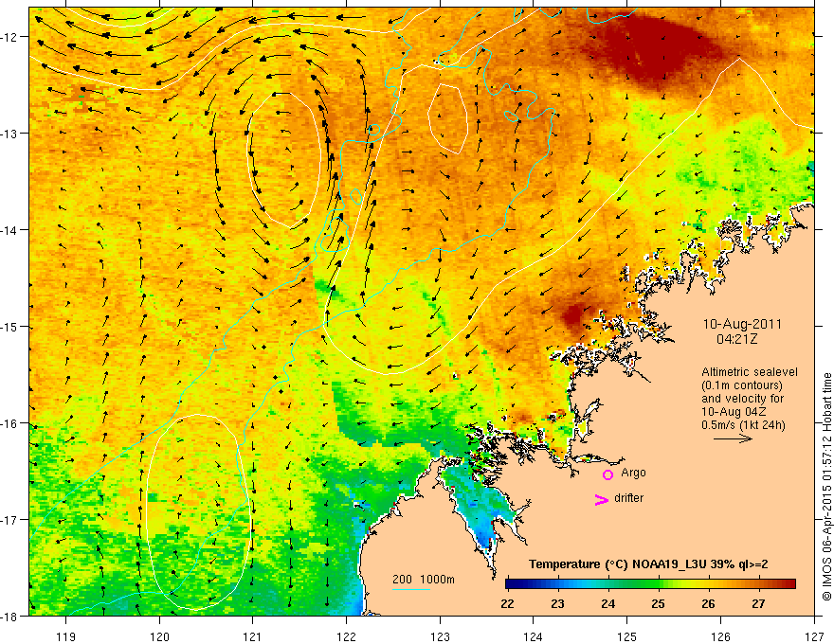
Task: Click the latitude axis label -13
Action: click(x=10, y=134)
